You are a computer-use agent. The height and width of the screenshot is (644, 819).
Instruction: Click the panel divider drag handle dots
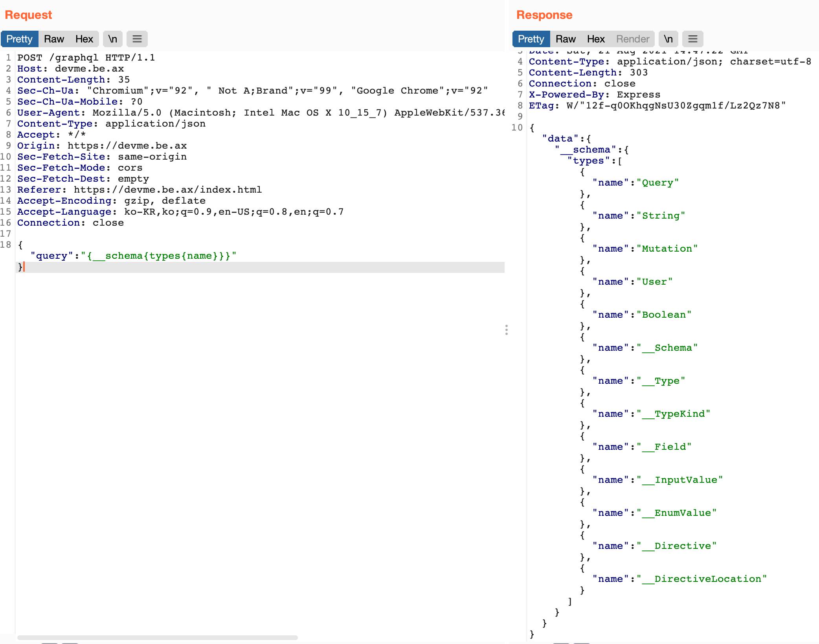[x=507, y=329]
